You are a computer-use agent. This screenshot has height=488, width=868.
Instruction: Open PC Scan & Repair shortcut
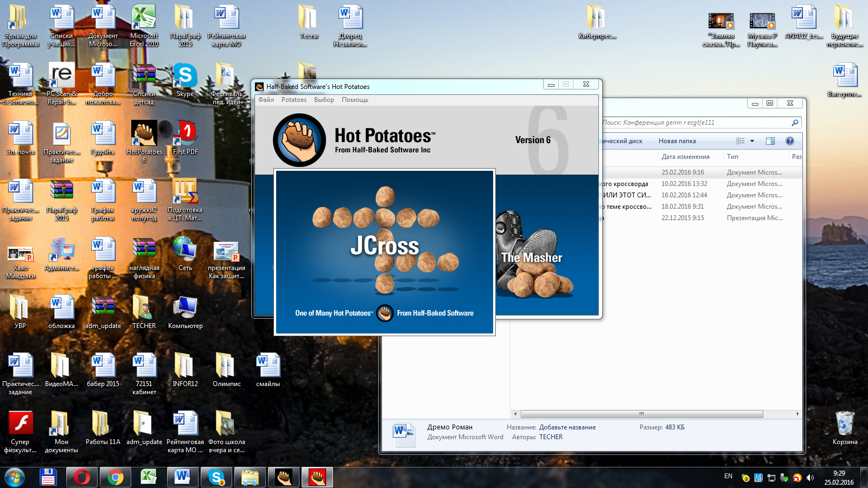click(62, 84)
